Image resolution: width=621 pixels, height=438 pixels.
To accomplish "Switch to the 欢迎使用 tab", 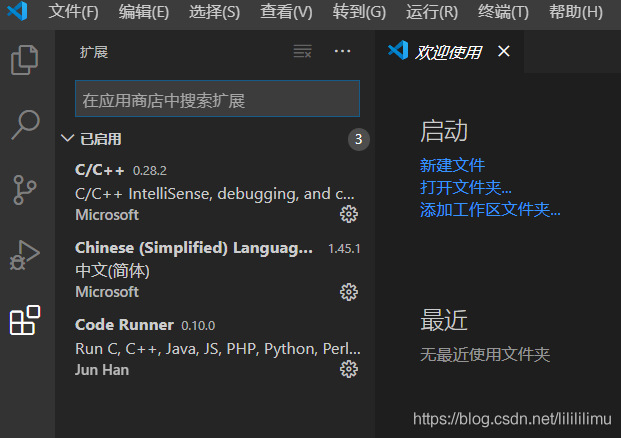I will pyautogui.click(x=448, y=52).
